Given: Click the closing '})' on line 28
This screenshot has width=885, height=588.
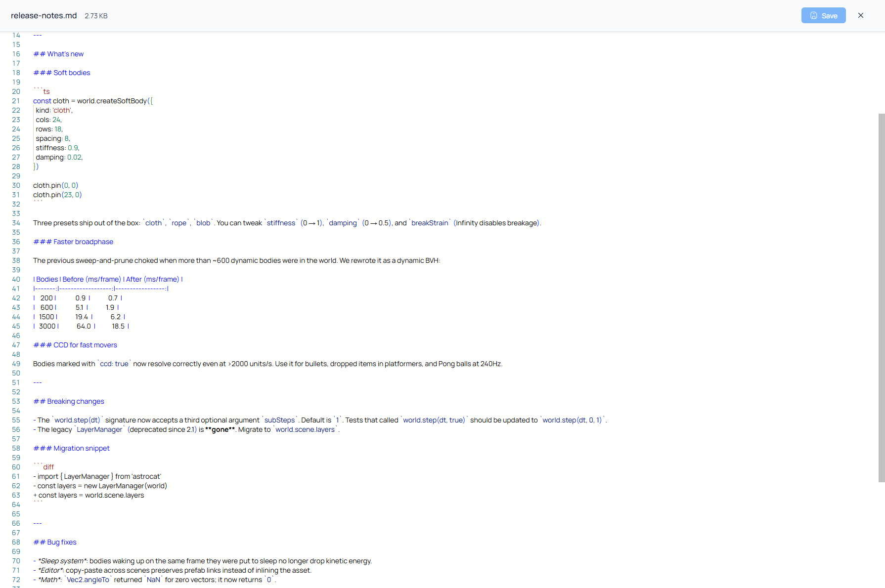Looking at the screenshot, I should click(36, 167).
